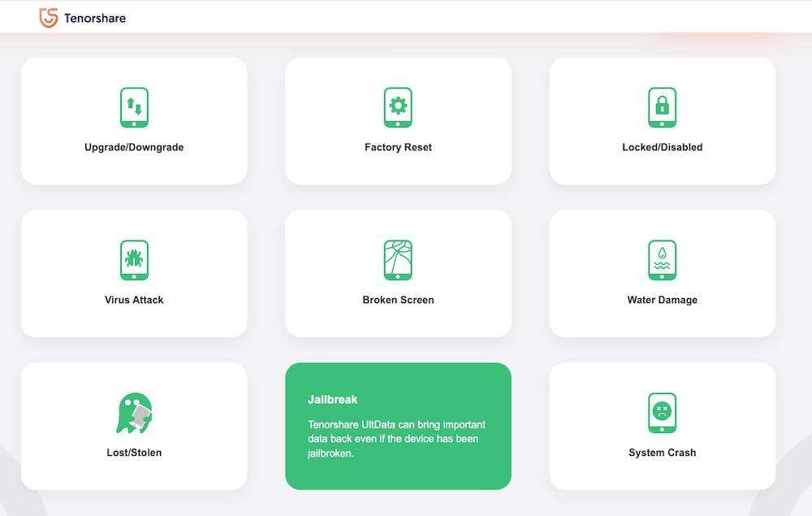Open the Tenorshare brand name link
The height and width of the screenshot is (516, 812).
tap(95, 18)
